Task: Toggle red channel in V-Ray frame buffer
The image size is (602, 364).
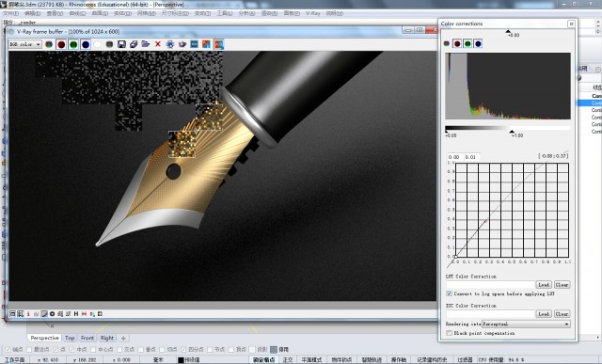Action: click(61, 44)
